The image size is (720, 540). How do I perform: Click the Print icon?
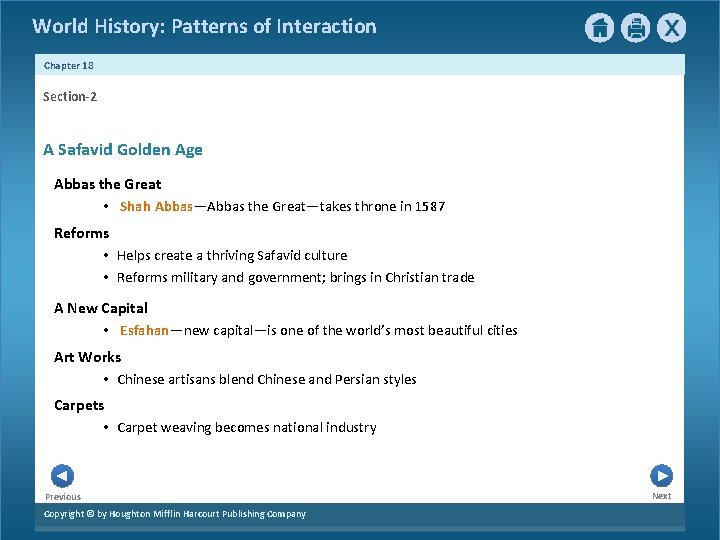coord(636,28)
